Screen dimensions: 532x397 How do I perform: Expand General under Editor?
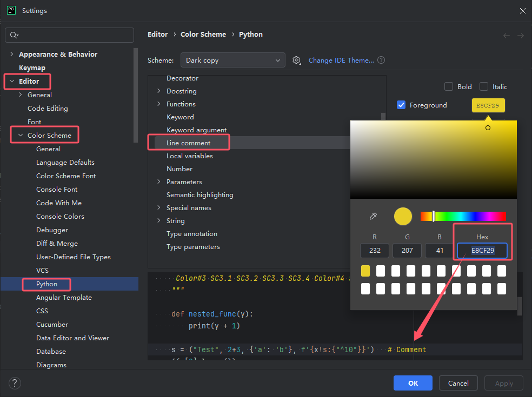(21, 95)
